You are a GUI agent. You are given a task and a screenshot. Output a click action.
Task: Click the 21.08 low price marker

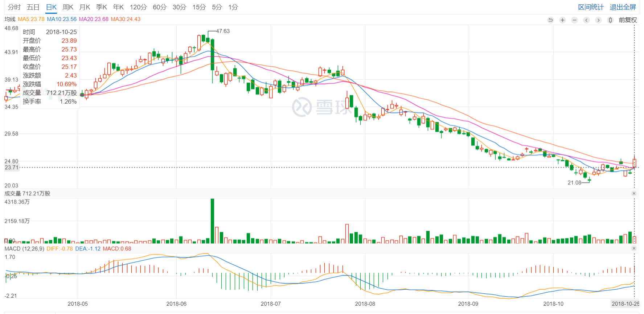[574, 183]
